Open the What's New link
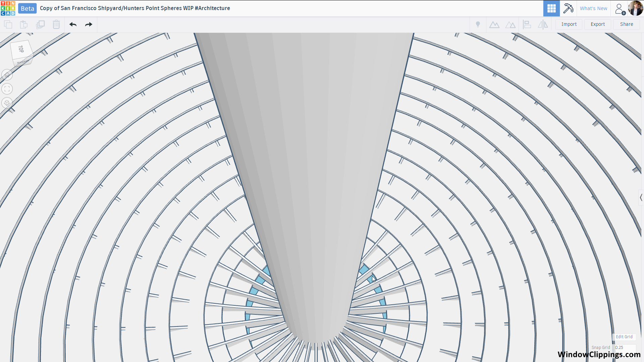 (593, 8)
